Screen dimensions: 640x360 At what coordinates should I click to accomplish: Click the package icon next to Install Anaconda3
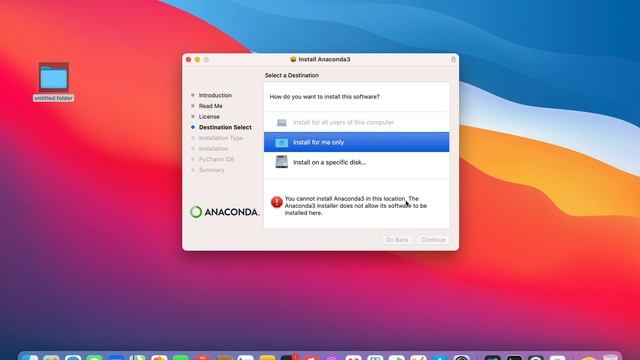point(293,59)
